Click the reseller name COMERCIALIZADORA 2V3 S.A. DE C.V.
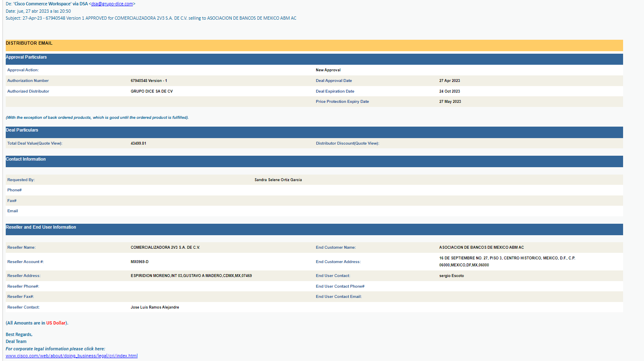644x361 pixels. 165,247
